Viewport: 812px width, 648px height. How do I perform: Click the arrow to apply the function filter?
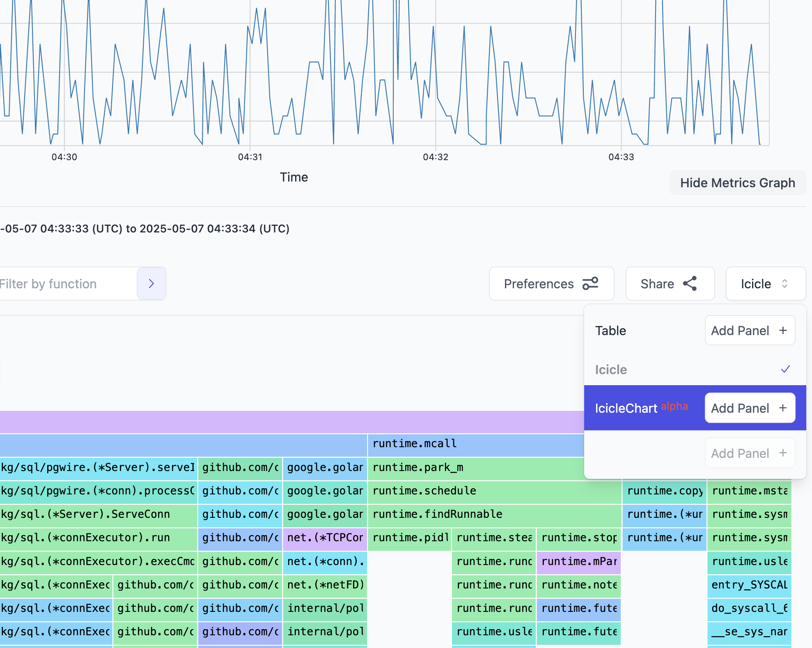[151, 283]
